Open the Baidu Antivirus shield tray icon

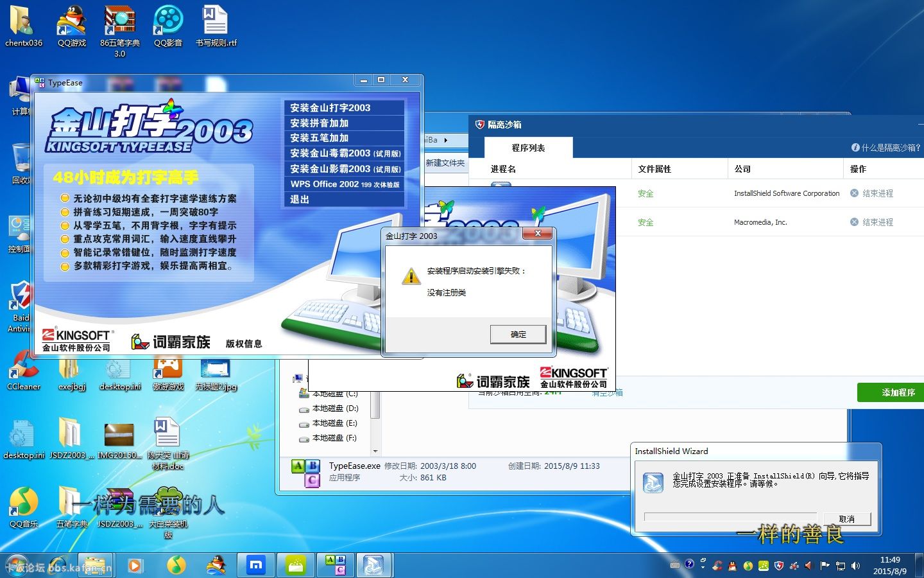(x=779, y=566)
